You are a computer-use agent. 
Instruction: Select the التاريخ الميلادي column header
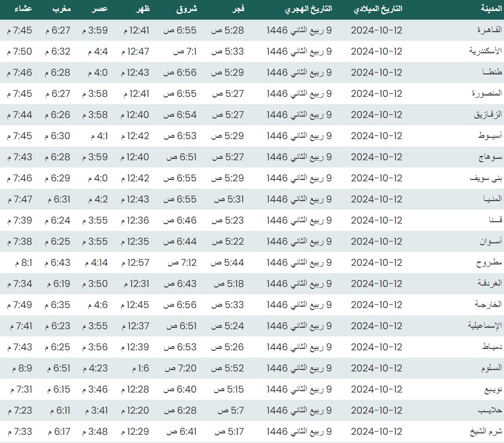point(378,9)
